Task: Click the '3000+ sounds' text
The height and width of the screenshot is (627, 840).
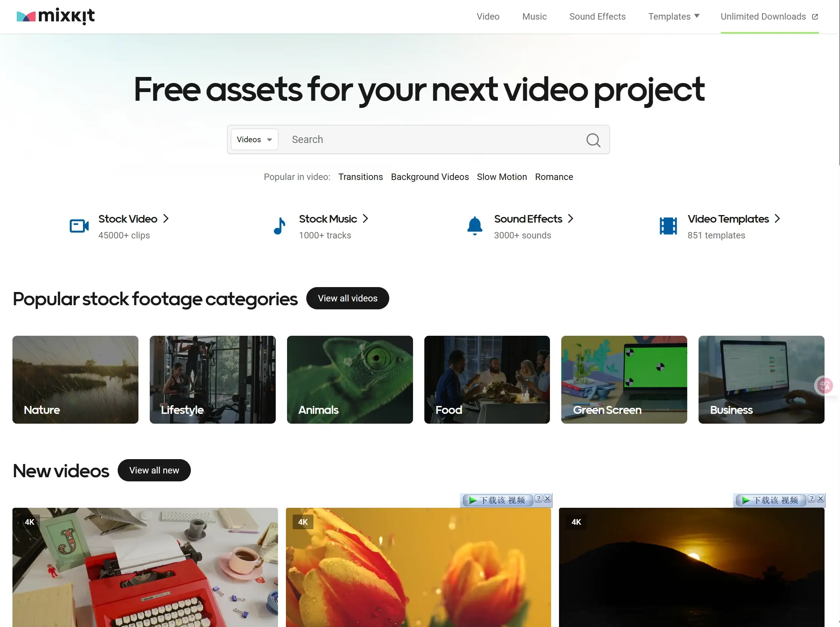Action: pyautogui.click(x=522, y=235)
